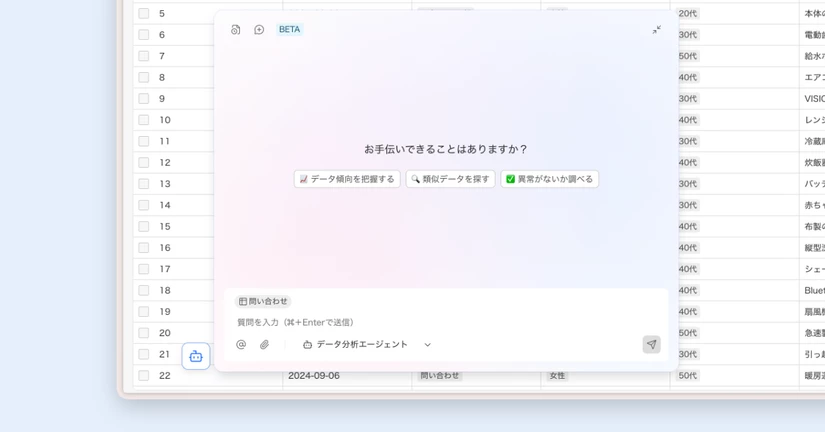Image resolution: width=825 pixels, height=432 pixels.
Task: Attach a file with the paperclip icon
Action: [x=265, y=344]
